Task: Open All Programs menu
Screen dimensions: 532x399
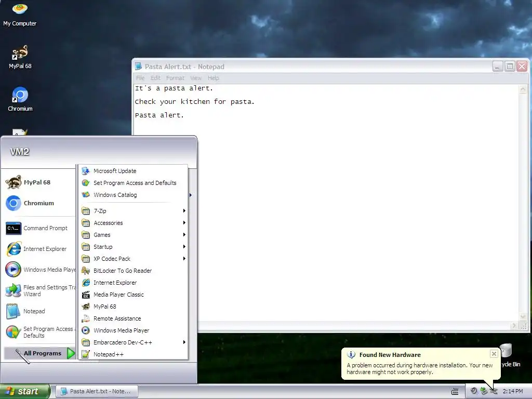Action: pyautogui.click(x=39, y=353)
